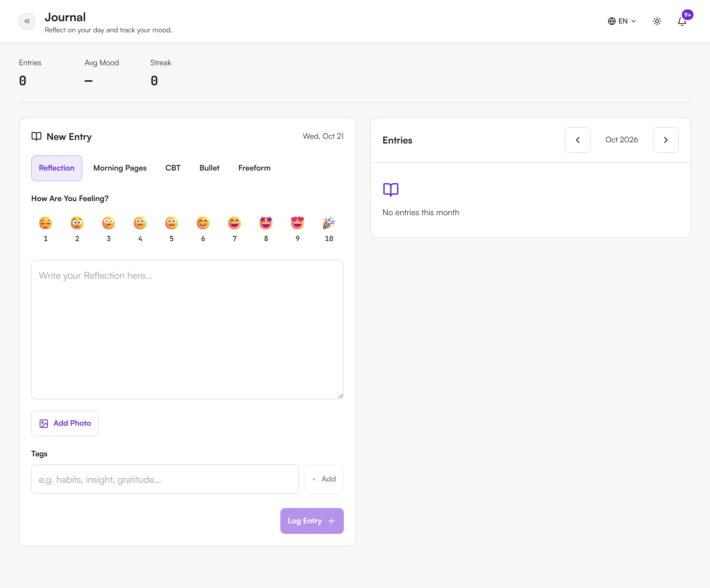
Task: Select mood 10 party popper
Action: tap(329, 229)
